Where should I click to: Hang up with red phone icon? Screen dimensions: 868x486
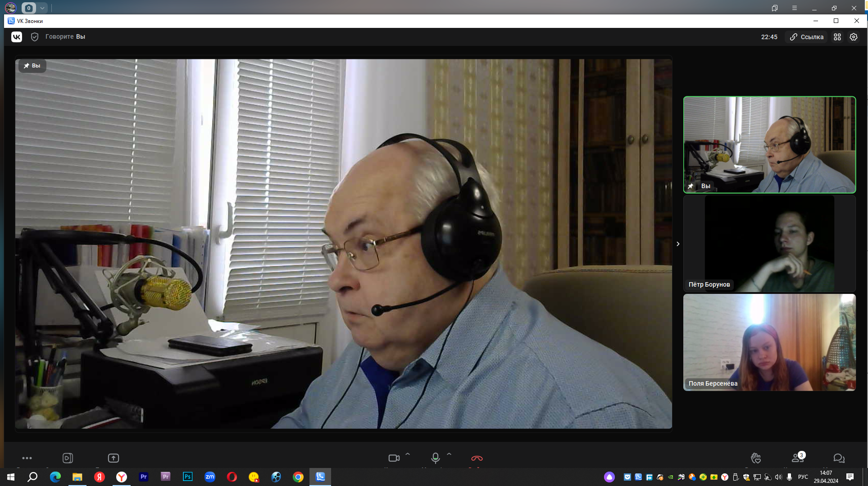pyautogui.click(x=477, y=458)
